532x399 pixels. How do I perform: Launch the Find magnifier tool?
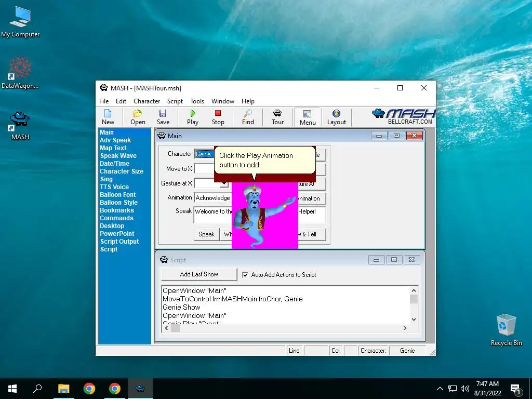248,117
